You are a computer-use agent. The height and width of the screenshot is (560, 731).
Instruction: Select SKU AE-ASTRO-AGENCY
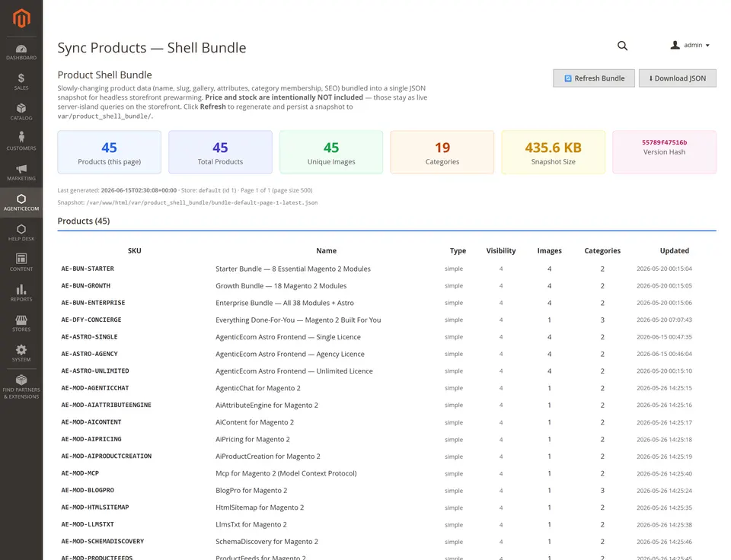pyautogui.click(x=90, y=354)
